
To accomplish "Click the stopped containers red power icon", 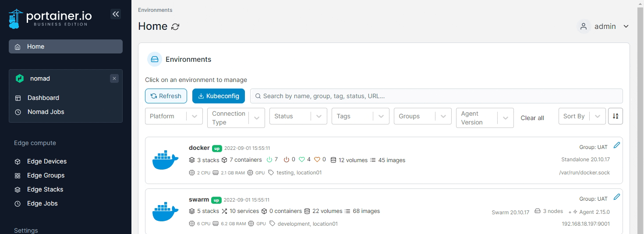I will pos(287,160).
